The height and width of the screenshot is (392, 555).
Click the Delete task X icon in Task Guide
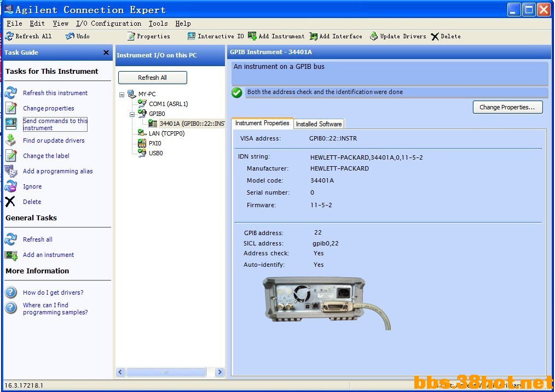[10, 202]
